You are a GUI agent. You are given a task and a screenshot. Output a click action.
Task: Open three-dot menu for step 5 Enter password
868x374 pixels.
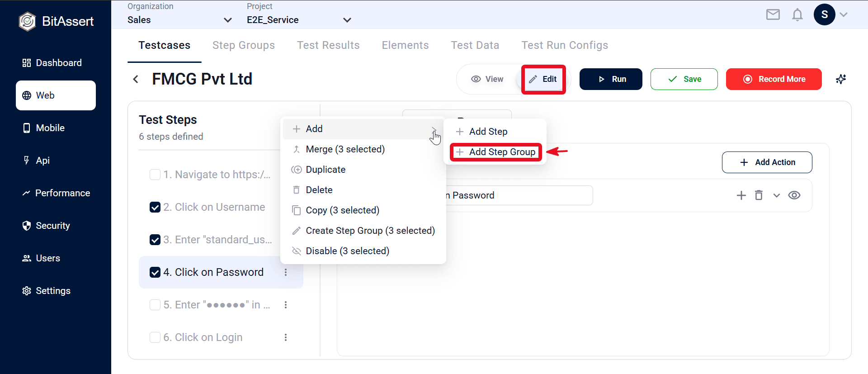point(286,305)
